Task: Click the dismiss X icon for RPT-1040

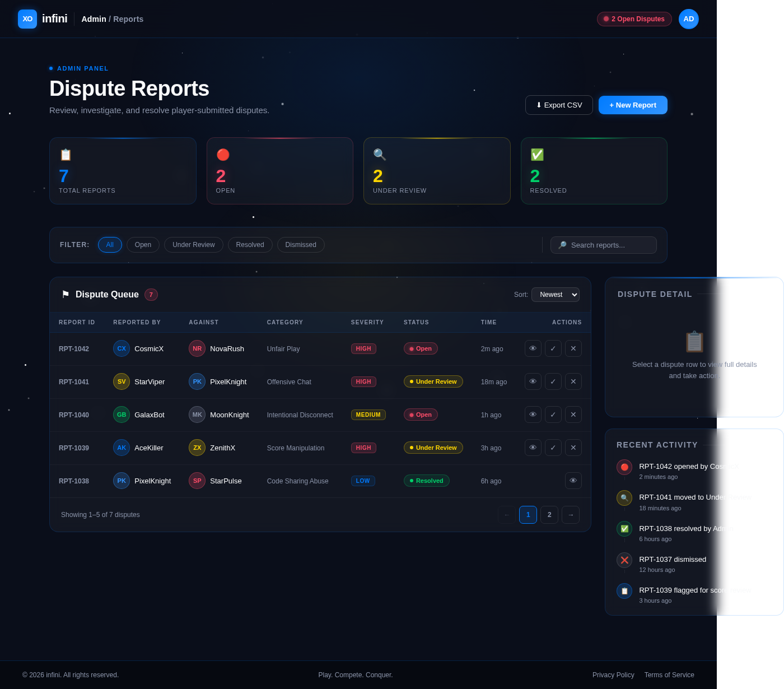Action: [573, 415]
